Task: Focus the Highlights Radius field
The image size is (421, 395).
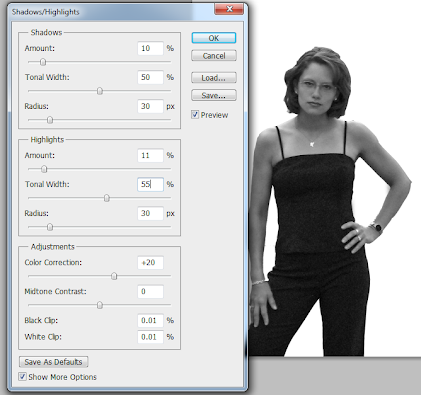Action: pos(150,213)
